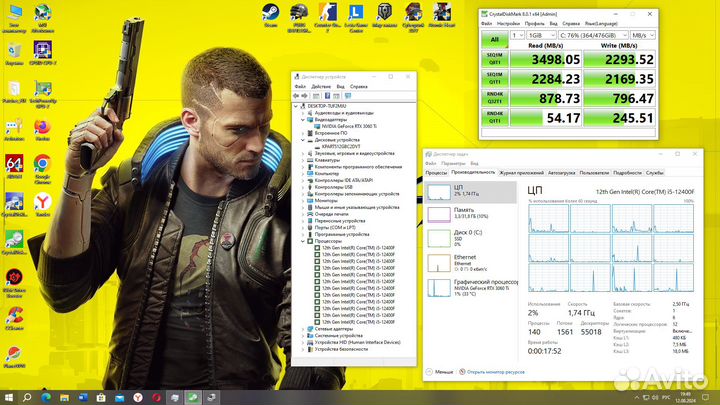720x405 pixels.
Task: Run SEQ1M Q1T1 test button
Action: click(495, 79)
